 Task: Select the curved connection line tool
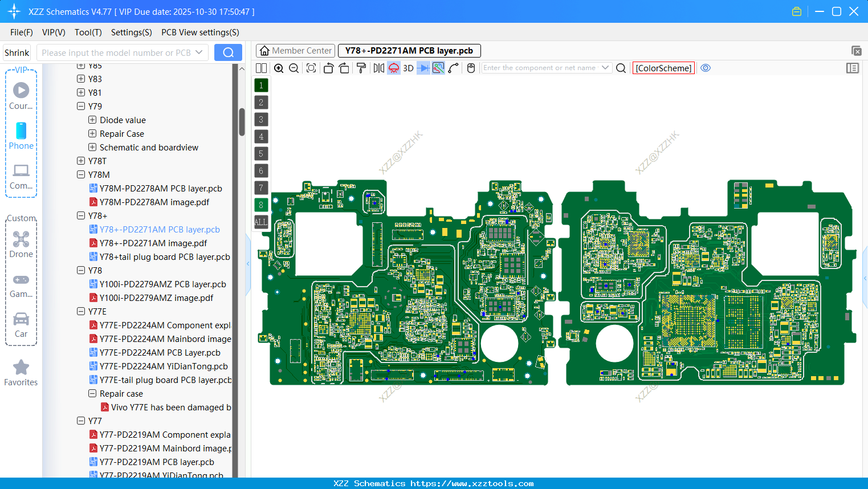tap(454, 68)
